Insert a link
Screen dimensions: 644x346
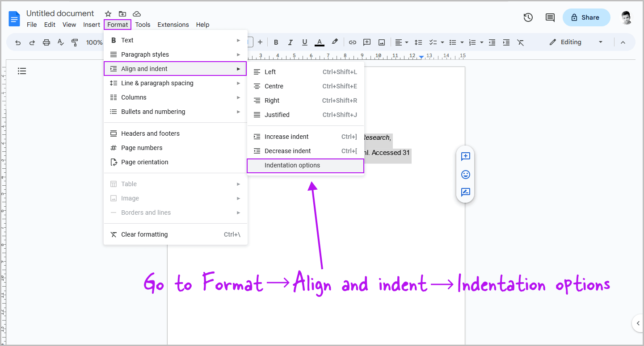click(353, 42)
